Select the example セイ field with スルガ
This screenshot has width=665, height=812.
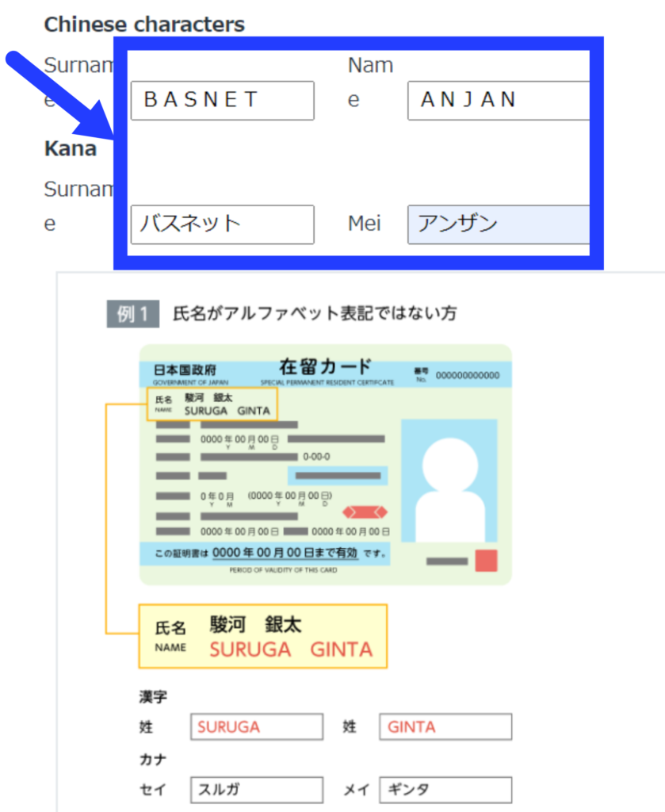pos(256,790)
